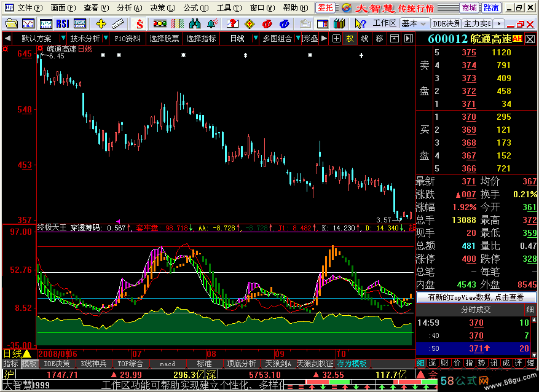
Task: Toggle the 指标 button at bottom left
Action: (10, 364)
